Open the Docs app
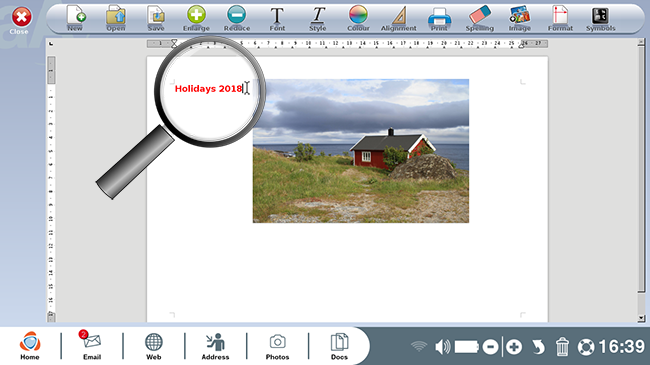 [339, 346]
